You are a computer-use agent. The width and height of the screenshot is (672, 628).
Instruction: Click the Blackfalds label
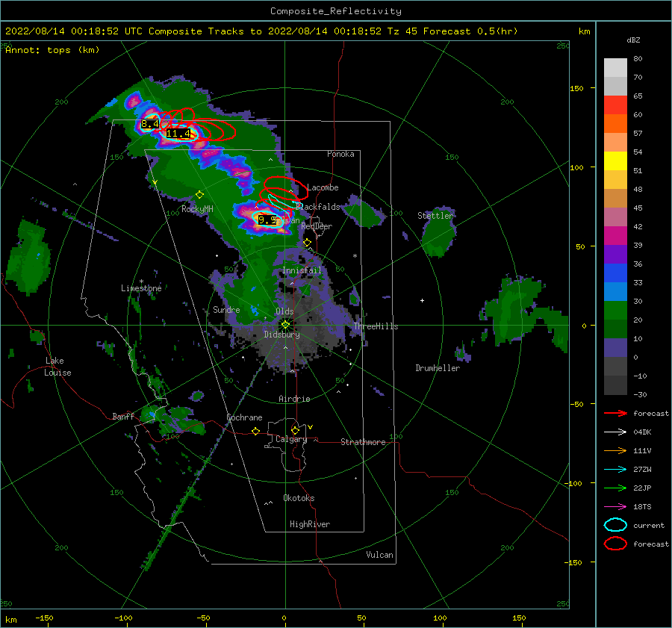coord(318,207)
